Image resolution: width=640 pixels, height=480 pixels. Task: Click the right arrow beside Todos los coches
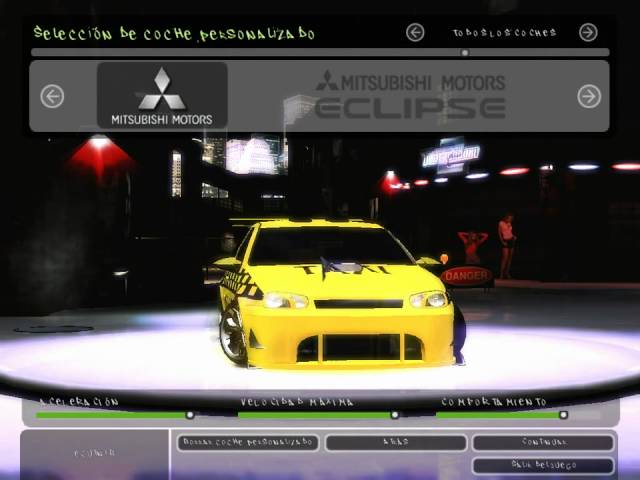588,33
